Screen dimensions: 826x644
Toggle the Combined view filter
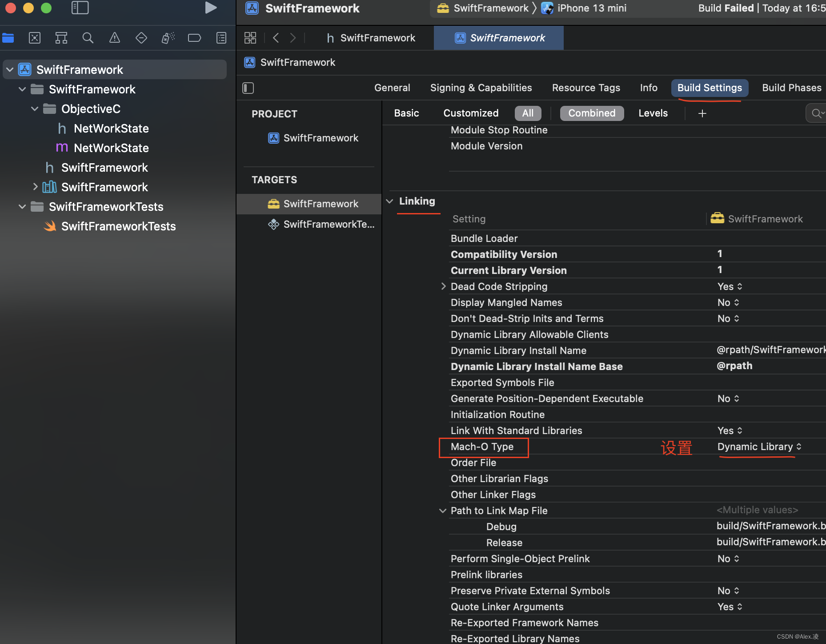point(592,113)
